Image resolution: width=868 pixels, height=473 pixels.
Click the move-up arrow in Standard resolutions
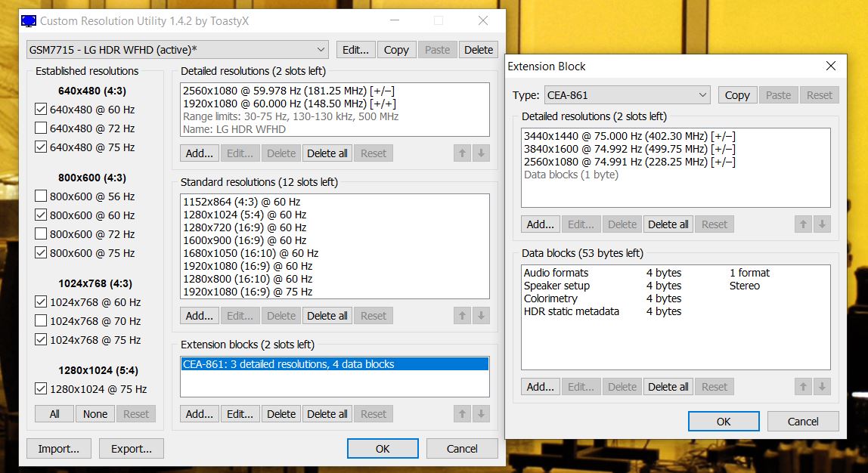(462, 316)
